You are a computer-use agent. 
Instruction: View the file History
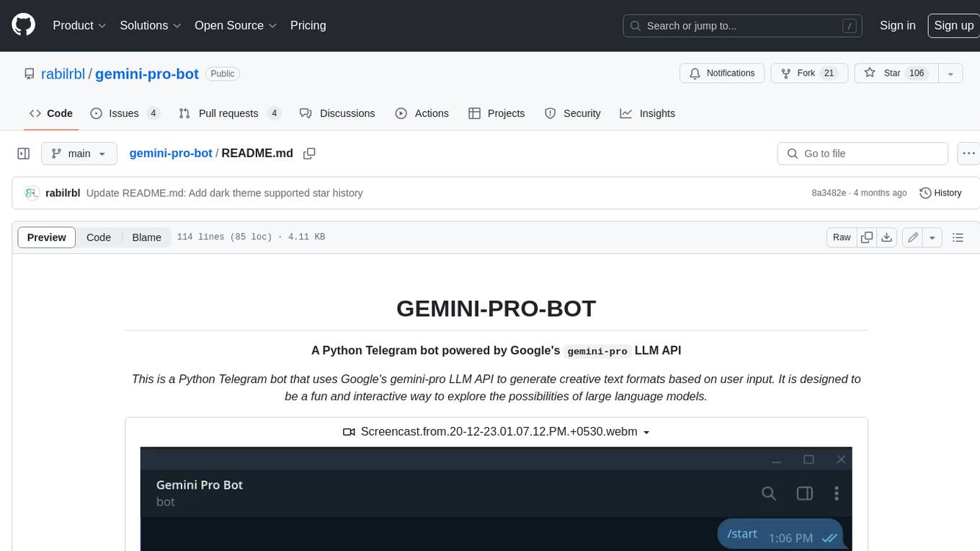point(941,193)
